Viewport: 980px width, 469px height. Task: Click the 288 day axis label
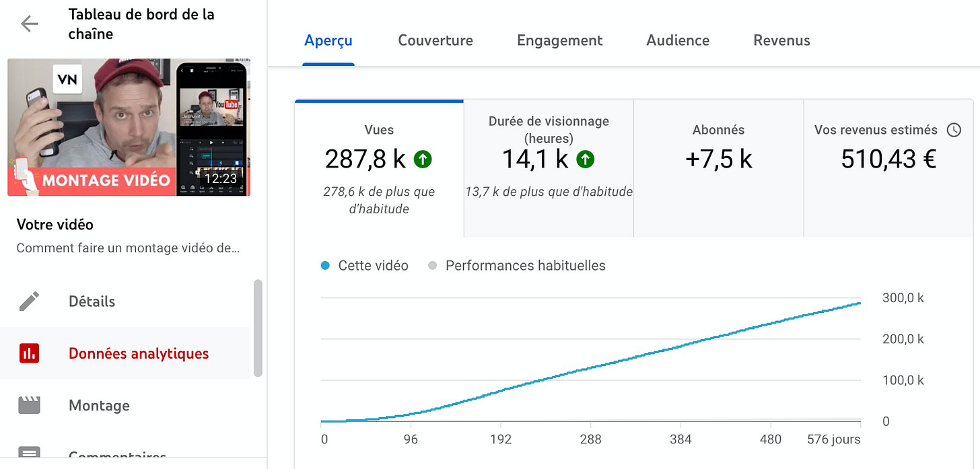(590, 439)
